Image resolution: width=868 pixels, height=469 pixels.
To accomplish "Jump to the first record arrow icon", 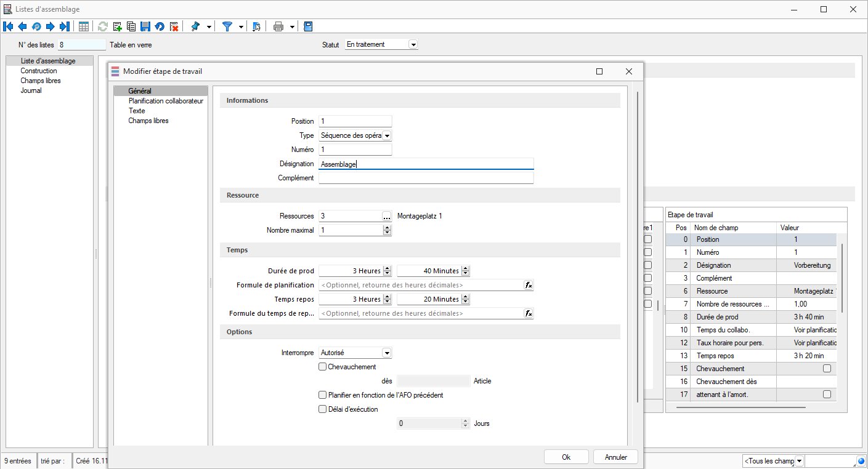I will click(x=8, y=26).
